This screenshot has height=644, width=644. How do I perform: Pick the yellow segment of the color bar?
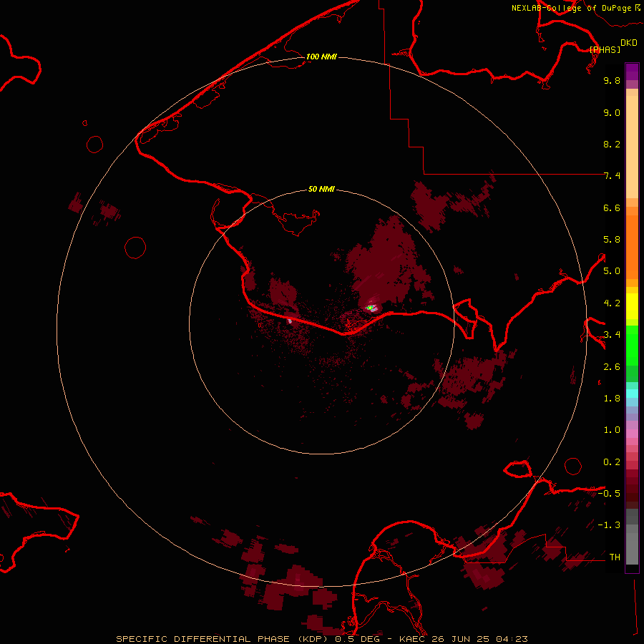(632, 306)
